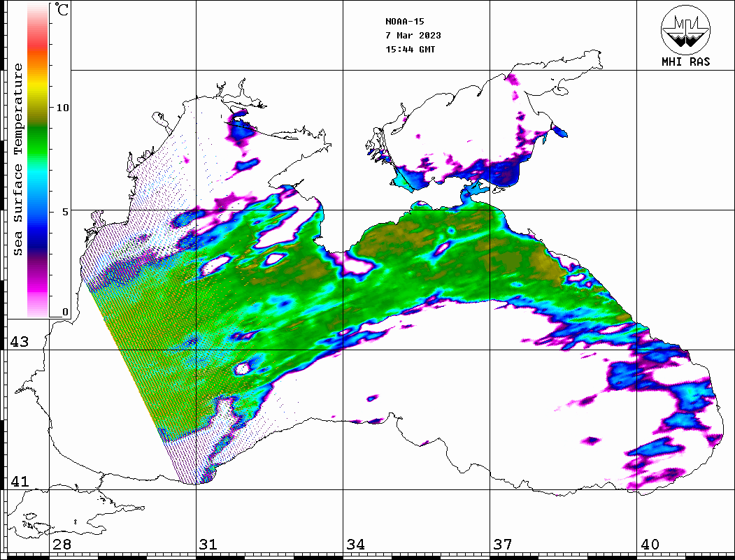Click longitude label '34'
Viewport: 735px width, 560px height.
[355, 545]
